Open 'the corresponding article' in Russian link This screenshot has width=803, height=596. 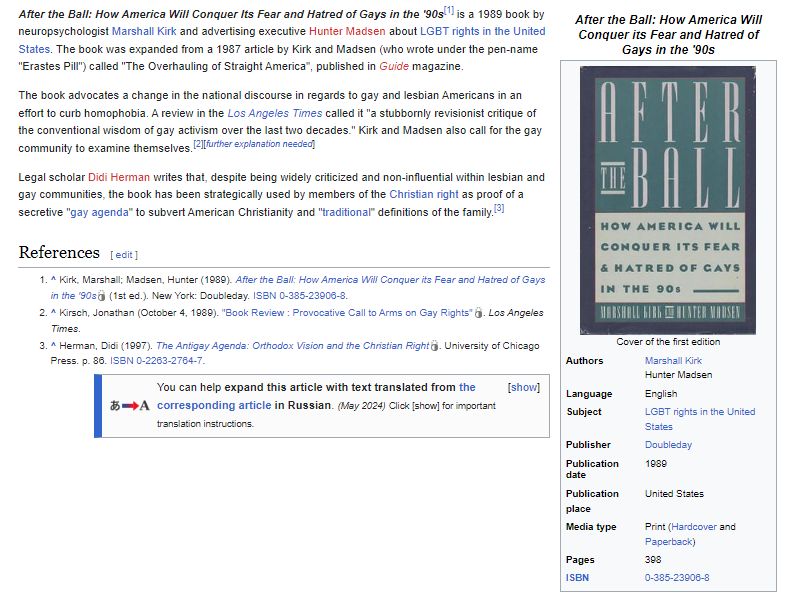(x=214, y=406)
